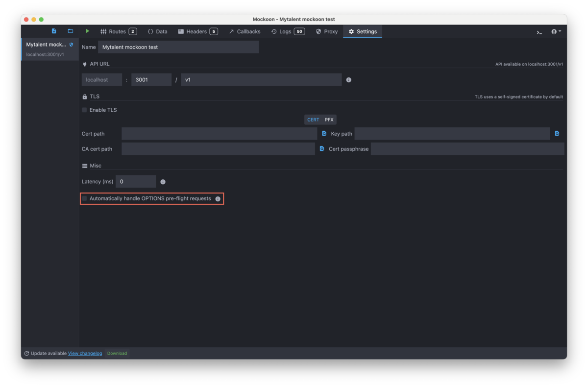Enable the TLS checkbox
This screenshot has width=588, height=387.
(x=84, y=110)
